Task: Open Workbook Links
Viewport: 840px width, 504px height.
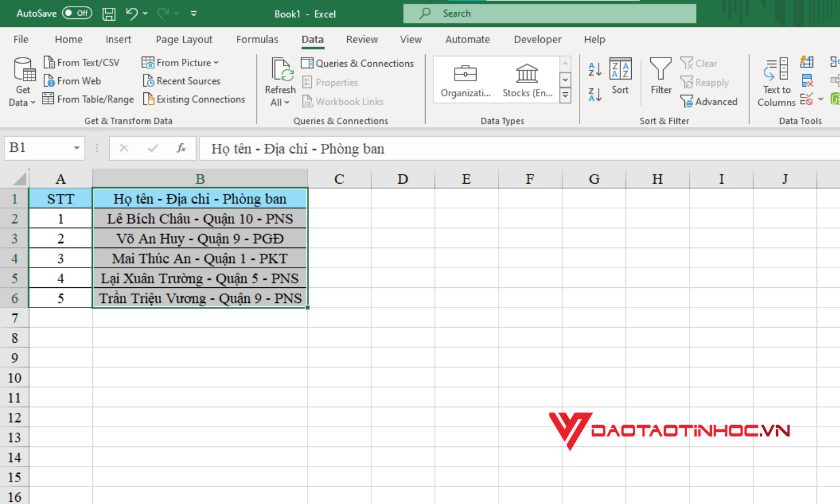Action: (343, 101)
